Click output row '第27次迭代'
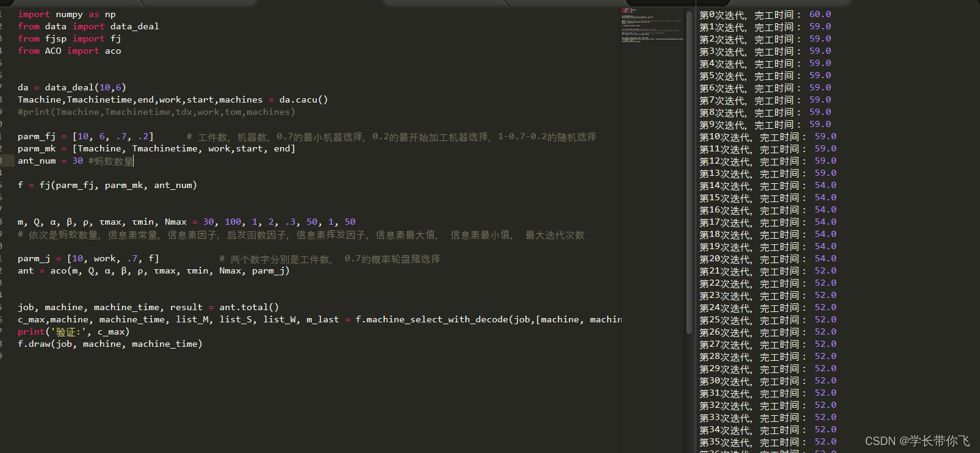The width and height of the screenshot is (980, 453). (x=768, y=344)
